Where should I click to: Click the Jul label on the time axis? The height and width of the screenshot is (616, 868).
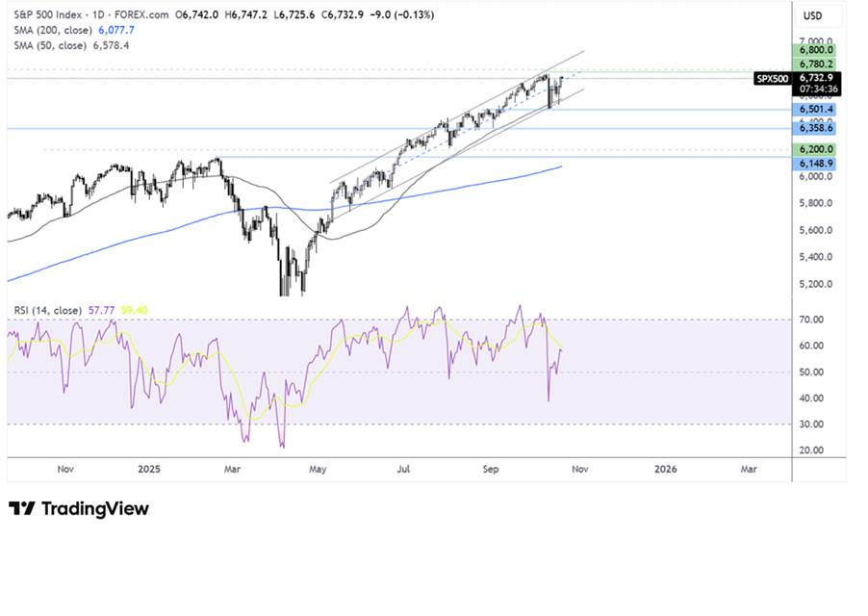pyautogui.click(x=403, y=470)
